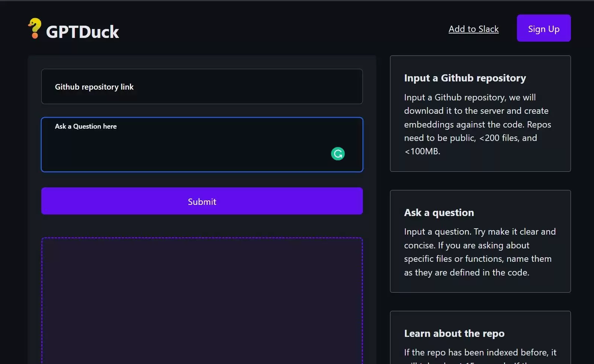Click 'download it to the server' description line
The image size is (594, 364).
coord(476,111)
